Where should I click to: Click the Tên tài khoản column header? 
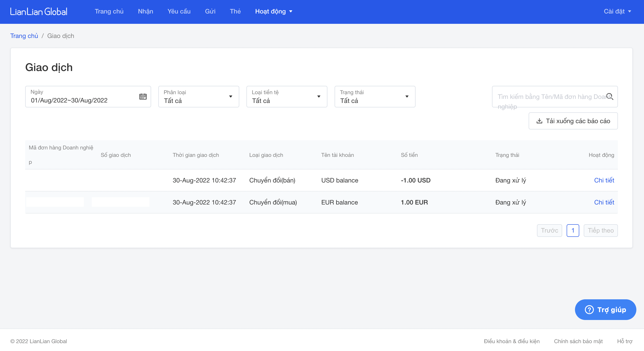pyautogui.click(x=337, y=155)
